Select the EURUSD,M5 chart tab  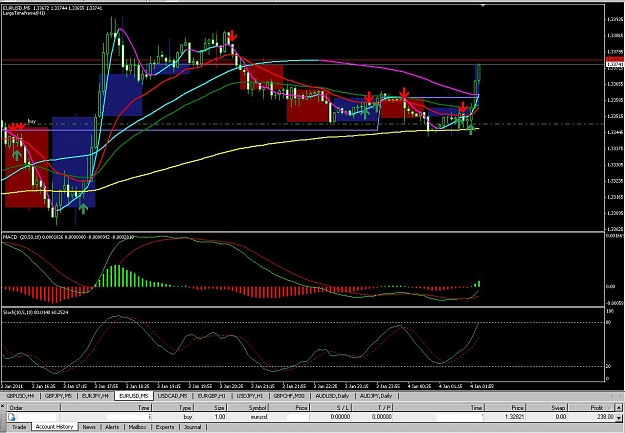pyautogui.click(x=134, y=396)
